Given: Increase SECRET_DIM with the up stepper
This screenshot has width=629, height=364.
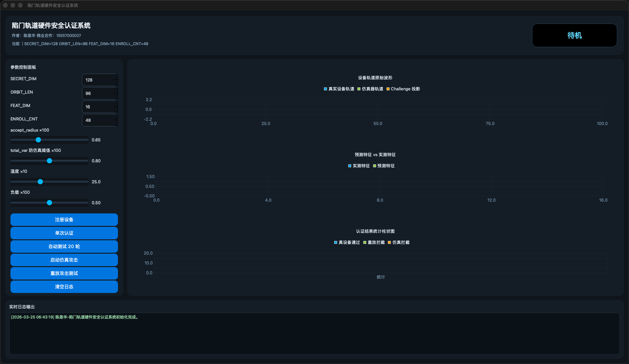Looking at the screenshot, I should [115, 77].
